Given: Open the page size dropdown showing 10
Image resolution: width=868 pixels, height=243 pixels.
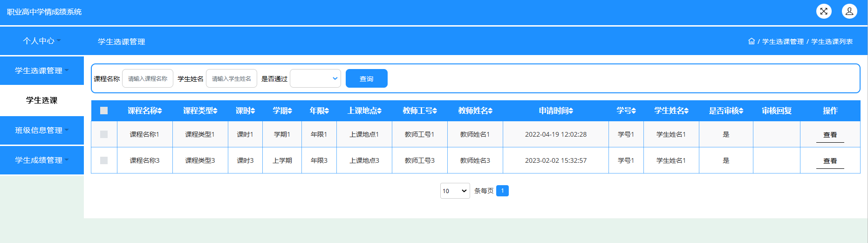Looking at the screenshot, I should coord(455,191).
